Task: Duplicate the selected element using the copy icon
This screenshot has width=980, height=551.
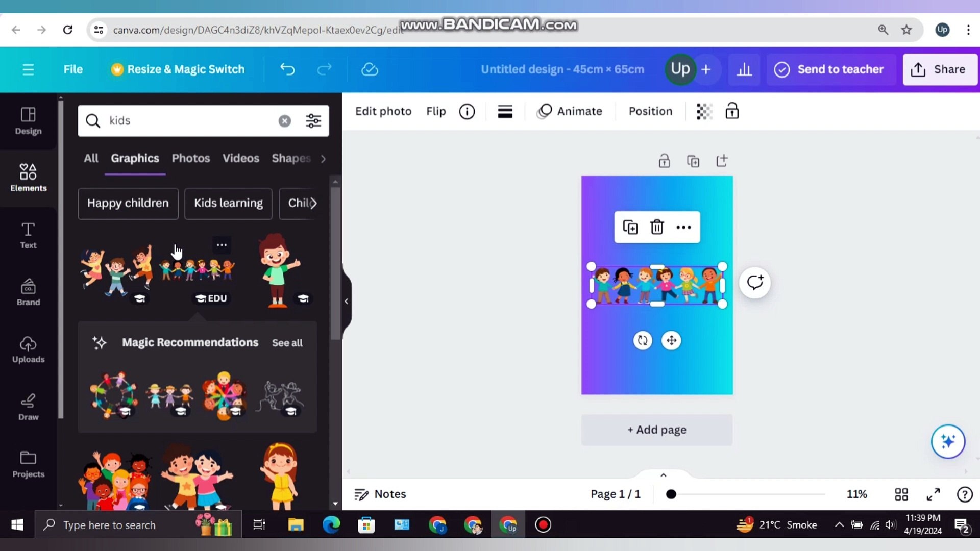Action: (631, 227)
